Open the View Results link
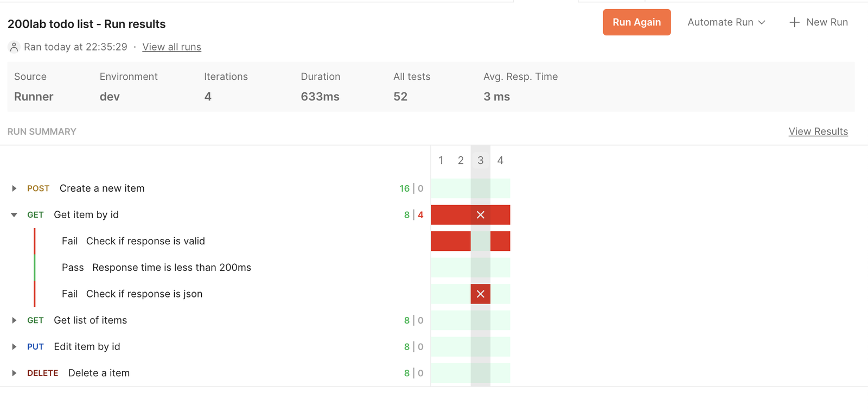 tap(818, 131)
